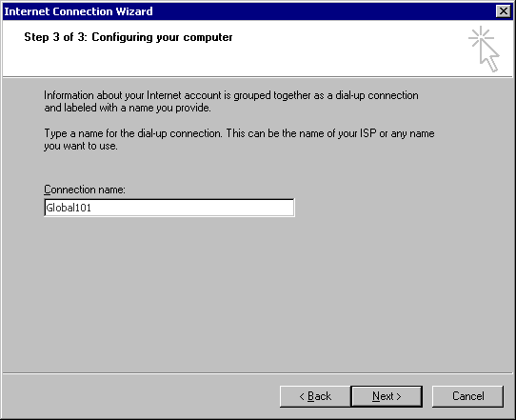Viewport: 516px width, 420px height.
Task: Place cursor right after the Global101 text
Action: (91, 208)
